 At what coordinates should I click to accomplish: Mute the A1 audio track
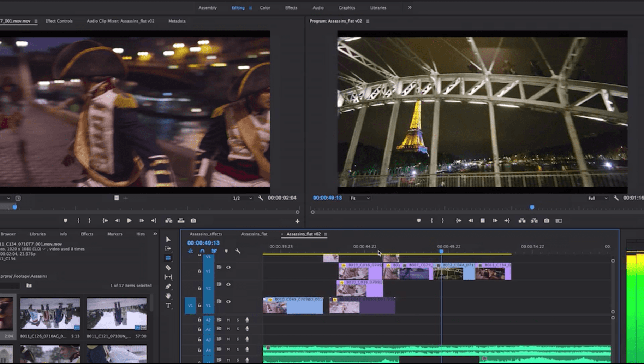[x=228, y=320]
